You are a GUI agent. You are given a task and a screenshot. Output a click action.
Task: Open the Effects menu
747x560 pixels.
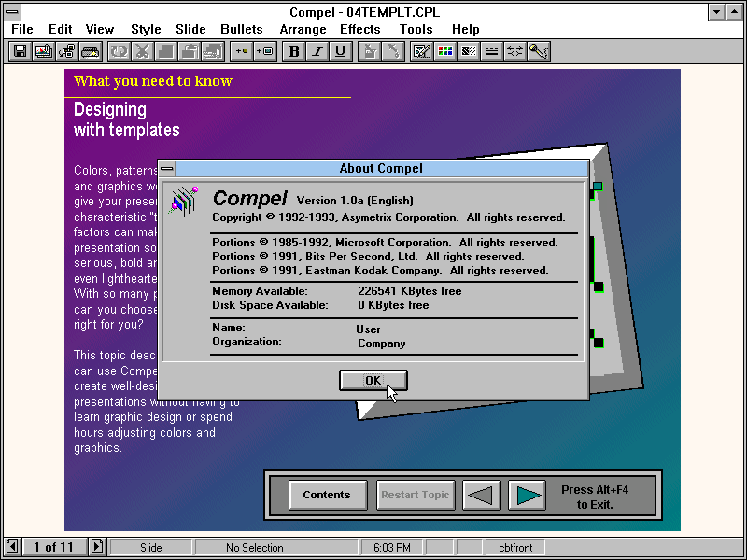pyautogui.click(x=360, y=30)
